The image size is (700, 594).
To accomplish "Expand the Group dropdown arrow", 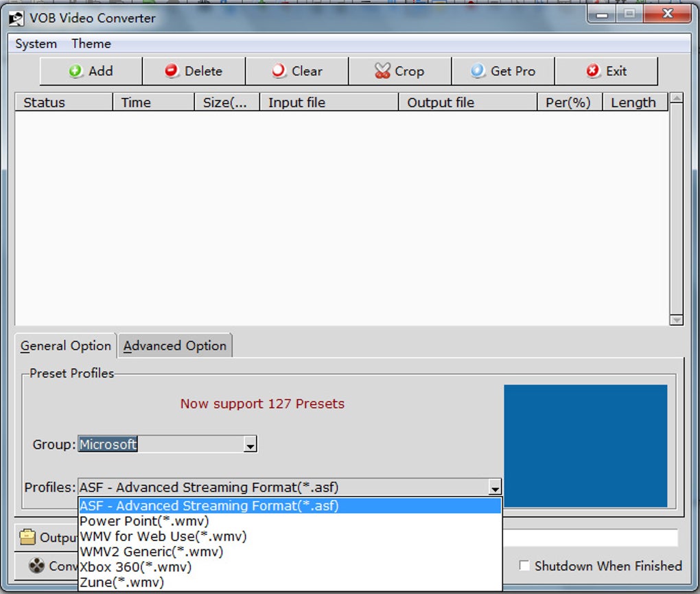I will click(250, 445).
